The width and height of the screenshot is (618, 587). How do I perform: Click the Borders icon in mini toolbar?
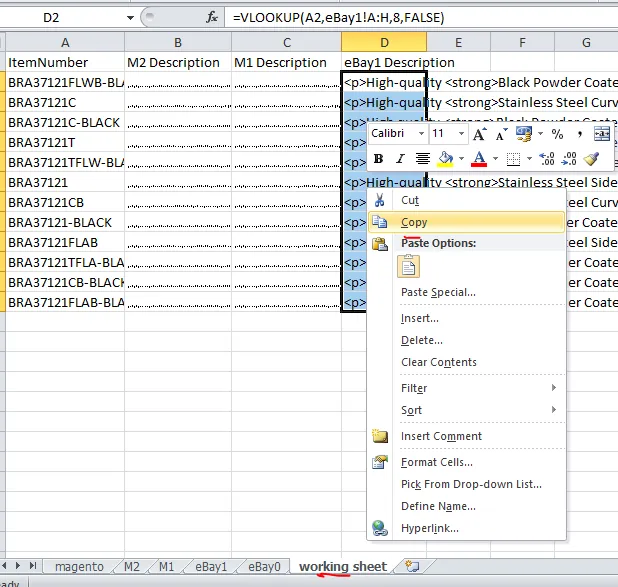point(513,159)
